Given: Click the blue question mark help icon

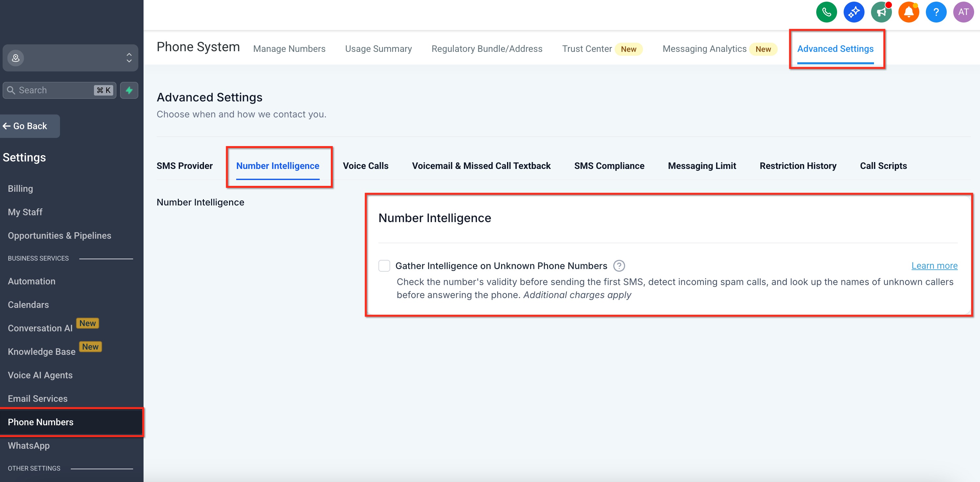Looking at the screenshot, I should point(936,12).
